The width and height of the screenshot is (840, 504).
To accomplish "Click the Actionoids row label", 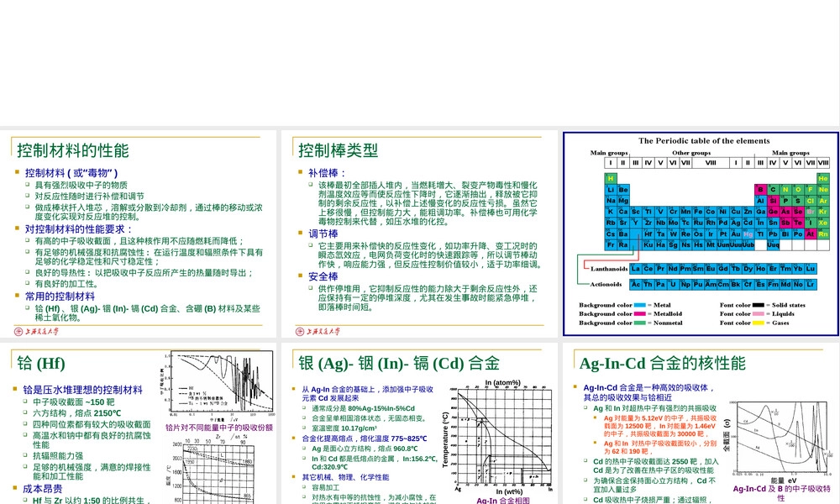I will click(606, 285).
